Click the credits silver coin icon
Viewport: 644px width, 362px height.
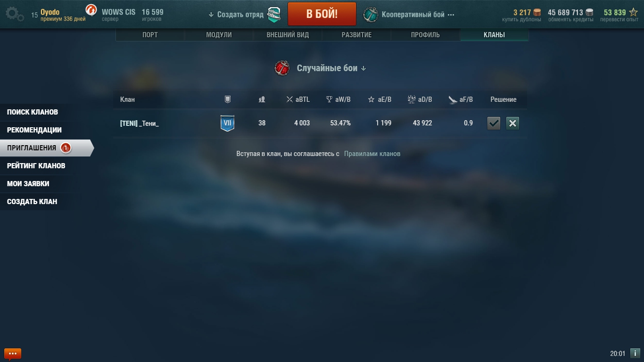click(x=589, y=13)
